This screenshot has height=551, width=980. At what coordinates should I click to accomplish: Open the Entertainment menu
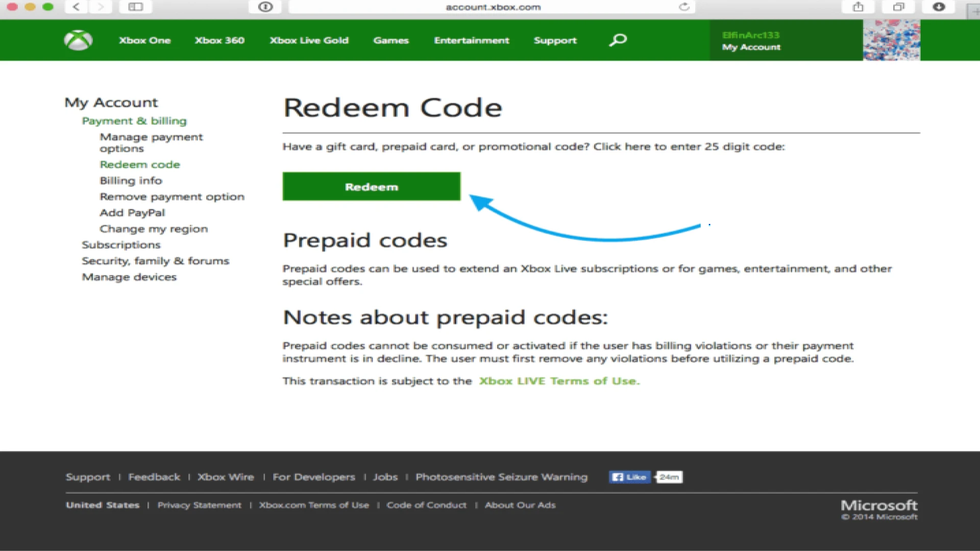point(472,40)
